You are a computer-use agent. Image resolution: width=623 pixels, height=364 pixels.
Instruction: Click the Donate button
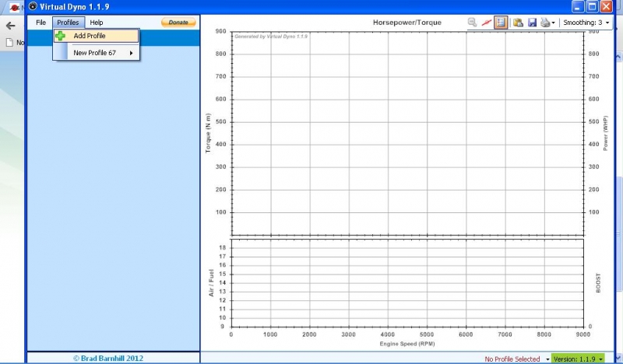tap(178, 23)
